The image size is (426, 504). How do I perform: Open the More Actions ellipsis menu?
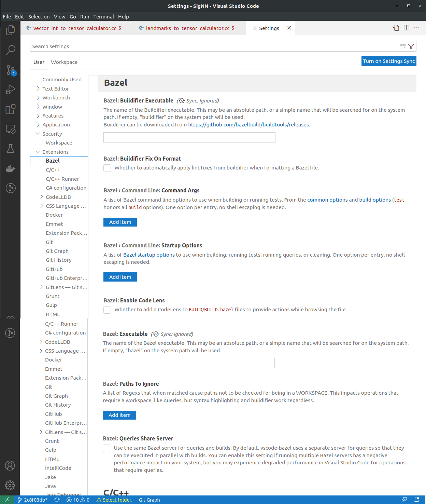(417, 28)
